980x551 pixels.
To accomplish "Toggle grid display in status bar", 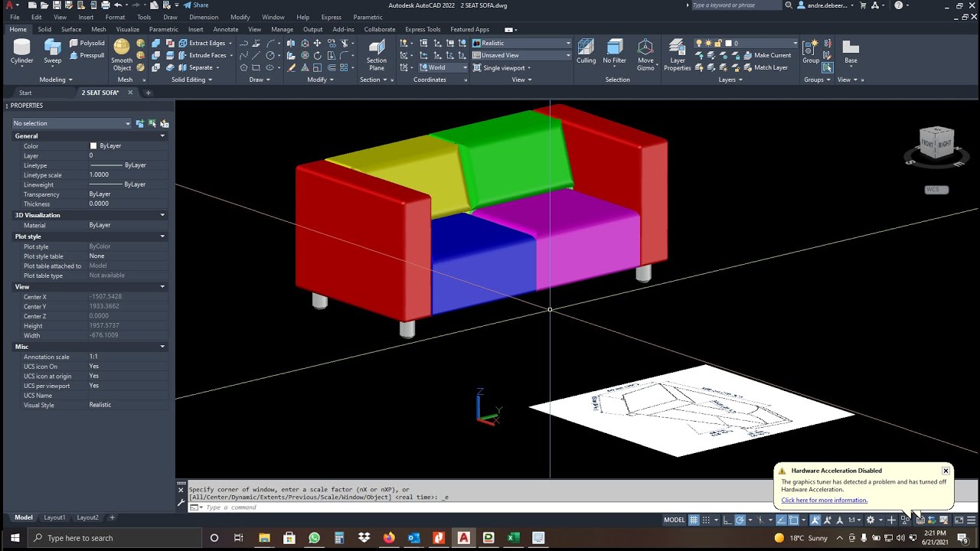I will click(x=694, y=520).
